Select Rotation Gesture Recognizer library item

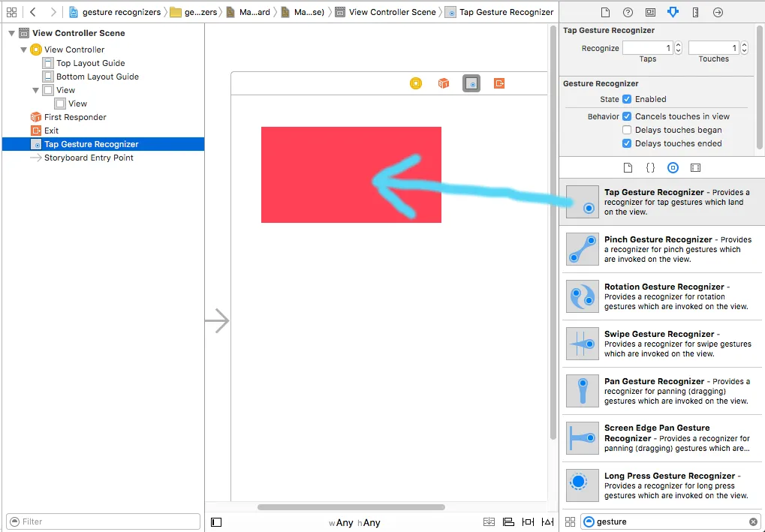click(661, 296)
